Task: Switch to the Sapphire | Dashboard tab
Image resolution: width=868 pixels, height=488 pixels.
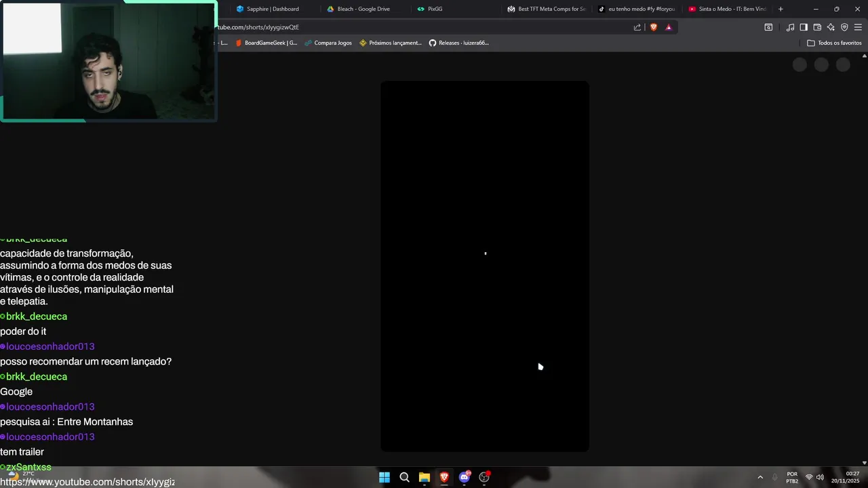Action: pos(271,9)
